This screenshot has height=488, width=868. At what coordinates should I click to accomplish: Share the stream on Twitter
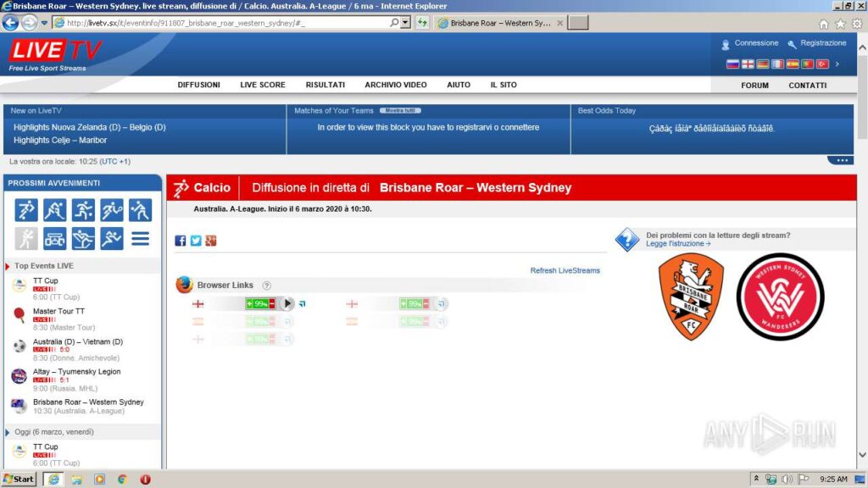coord(196,241)
